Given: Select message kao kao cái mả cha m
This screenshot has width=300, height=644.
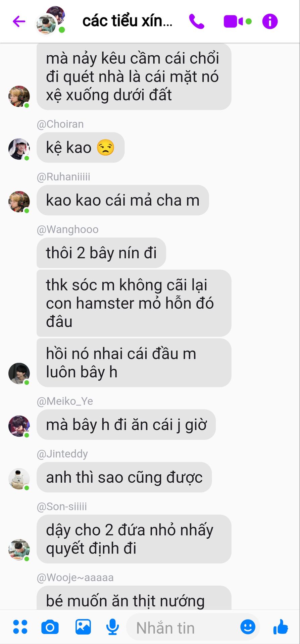Looking at the screenshot, I should [x=123, y=200].
